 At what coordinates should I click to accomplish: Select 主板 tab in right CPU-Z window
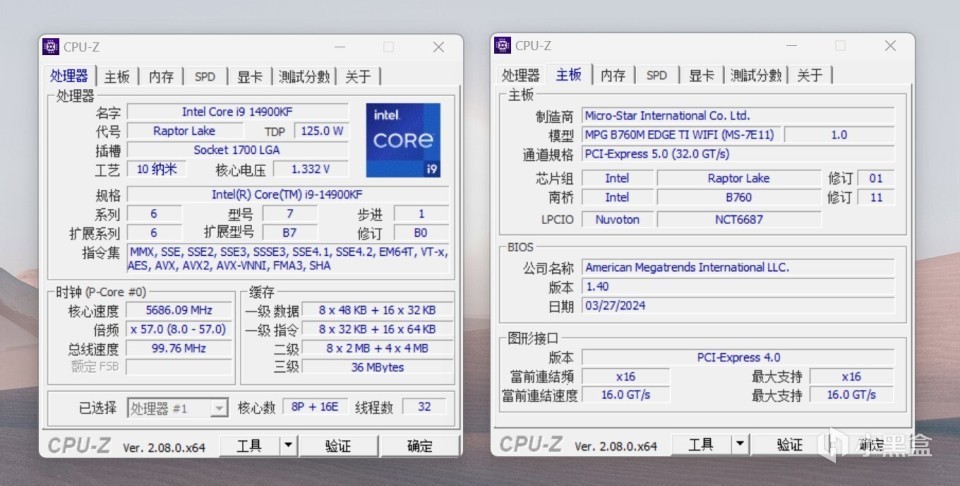click(x=569, y=75)
